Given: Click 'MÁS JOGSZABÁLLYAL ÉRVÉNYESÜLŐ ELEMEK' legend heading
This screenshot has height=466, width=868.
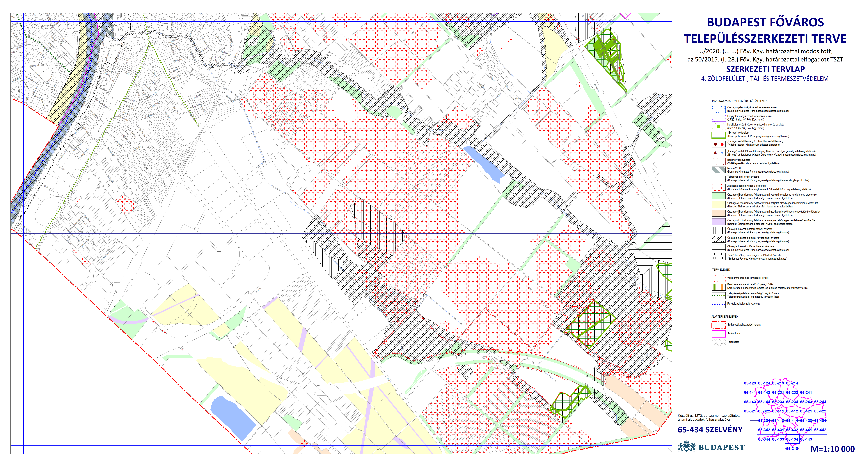Looking at the screenshot, I should coord(739,101).
